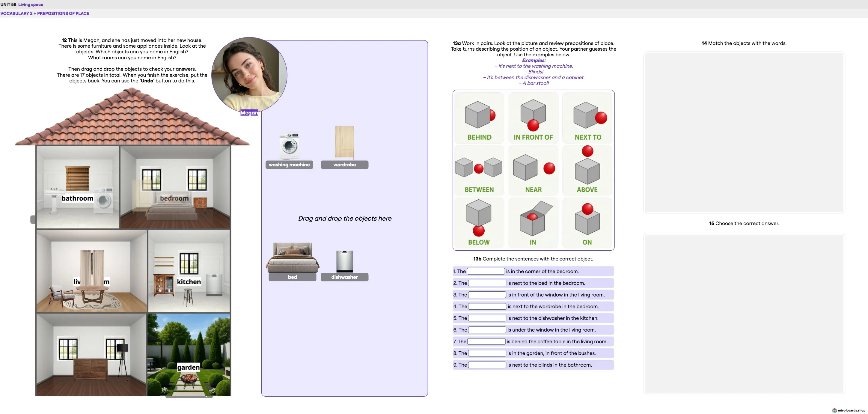Click the blank for sentence 7 behind coffee table

click(486, 341)
